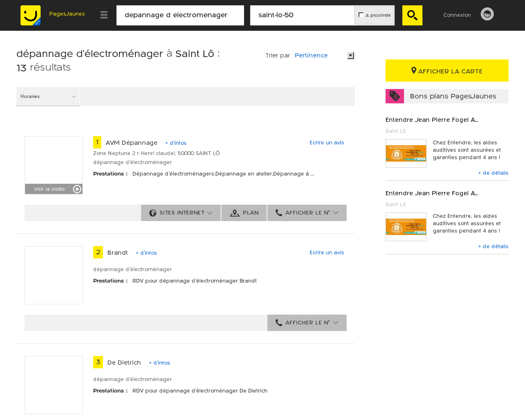Open the user avatar icon
The width and height of the screenshot is (525, 420).
(x=487, y=14)
